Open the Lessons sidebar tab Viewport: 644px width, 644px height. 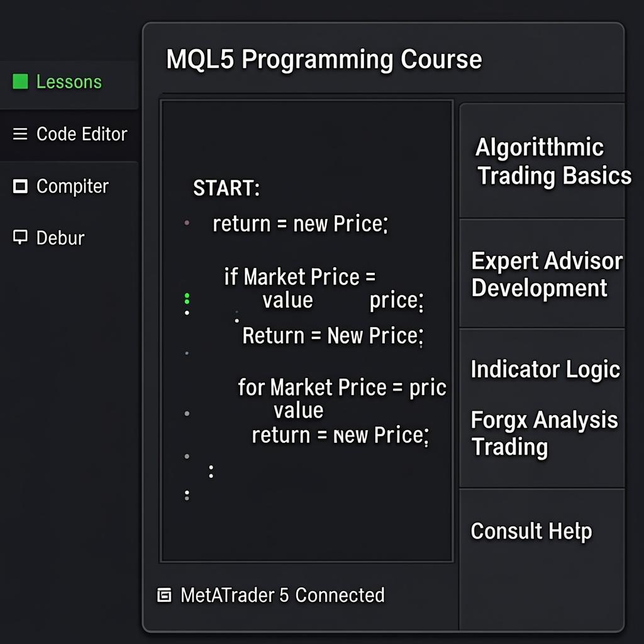click(69, 82)
